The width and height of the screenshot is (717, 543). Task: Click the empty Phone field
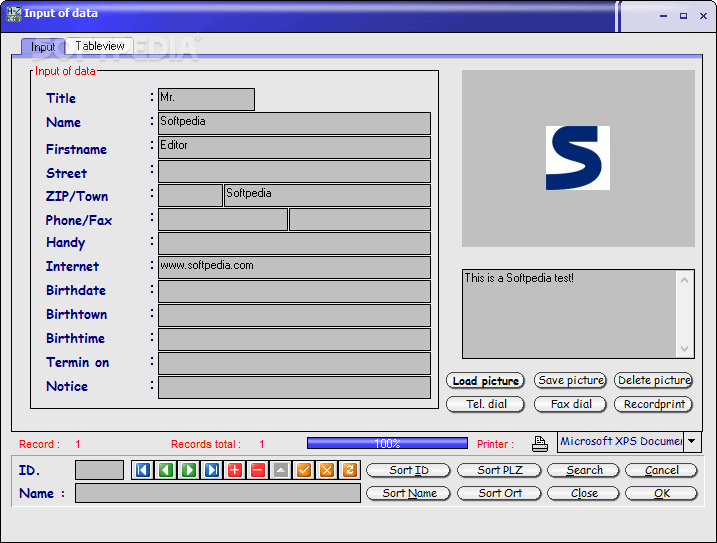(x=223, y=220)
